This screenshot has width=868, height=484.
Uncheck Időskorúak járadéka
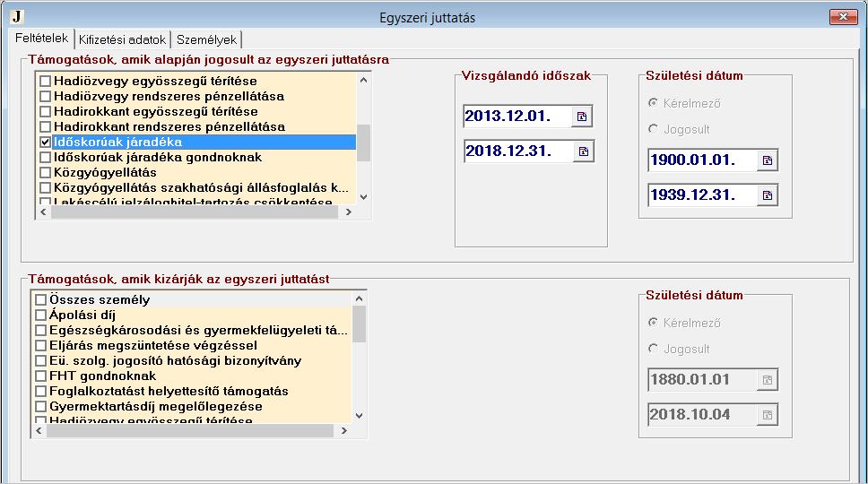coord(46,143)
